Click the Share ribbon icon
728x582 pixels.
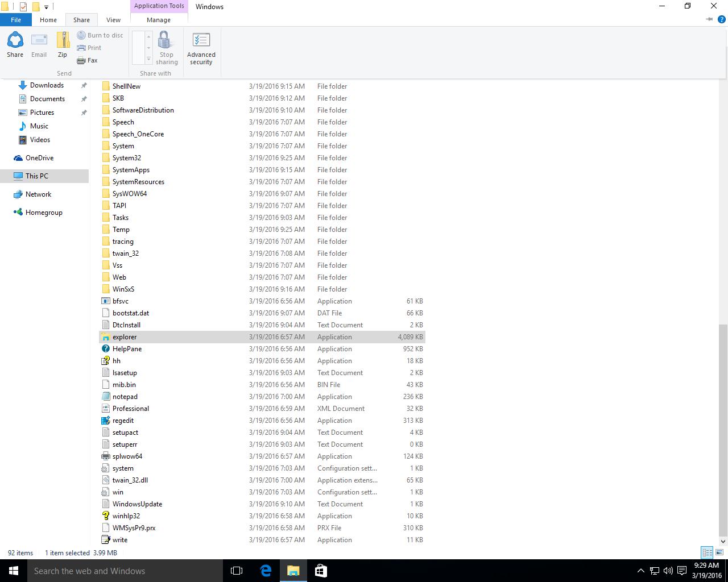(15, 45)
